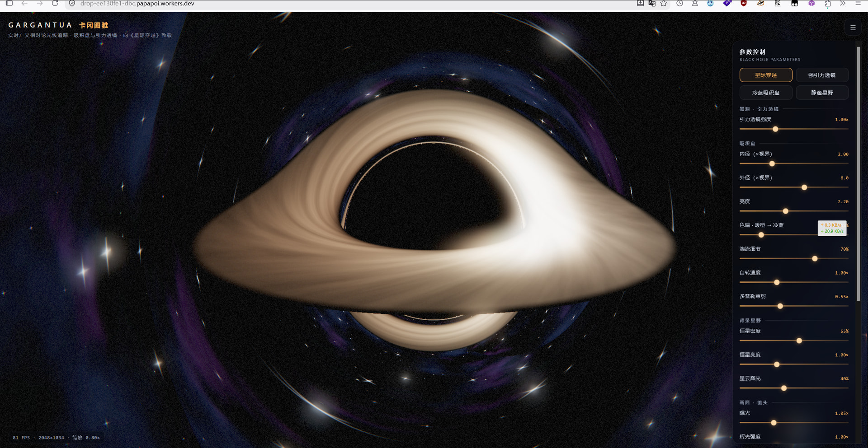
Task: Go back with the browser back arrow
Action: pyautogui.click(x=24, y=3)
